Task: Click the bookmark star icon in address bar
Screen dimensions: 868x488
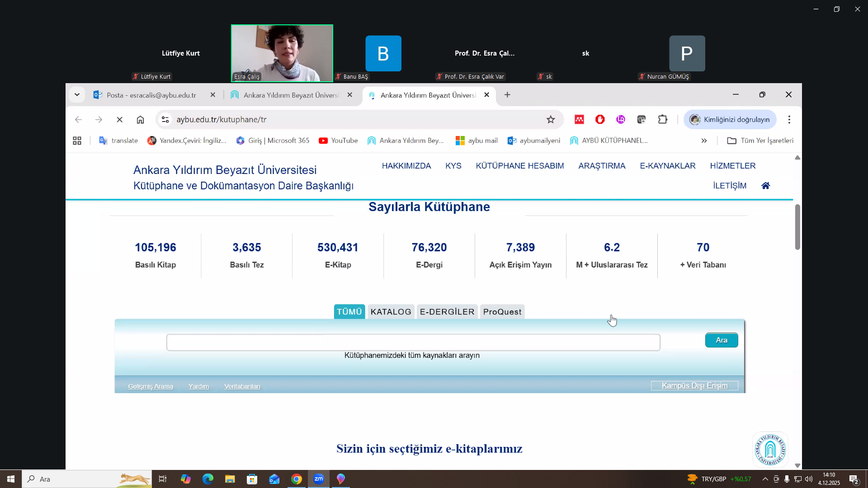Action: 550,120
